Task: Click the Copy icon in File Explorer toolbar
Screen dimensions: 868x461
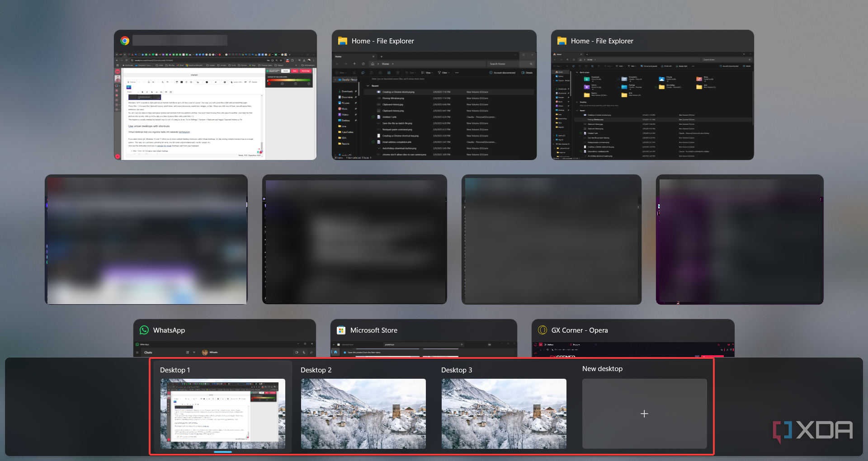Action: [363, 73]
